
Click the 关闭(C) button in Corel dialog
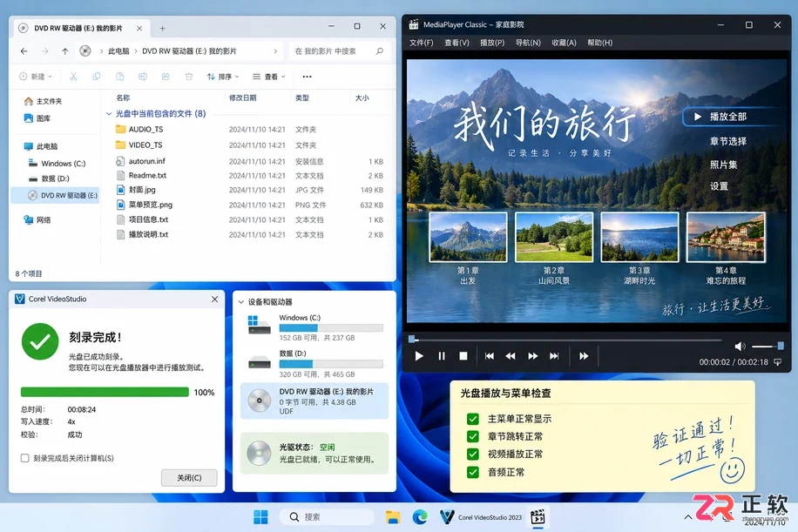click(x=189, y=477)
